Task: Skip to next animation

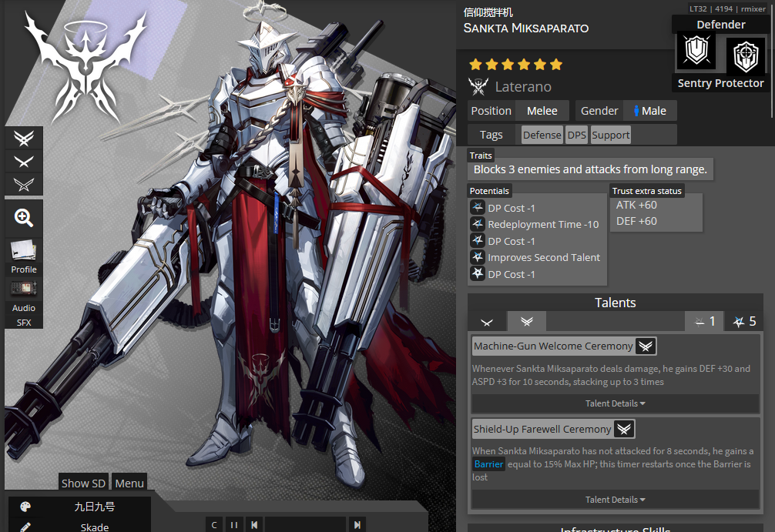Action: (357, 524)
